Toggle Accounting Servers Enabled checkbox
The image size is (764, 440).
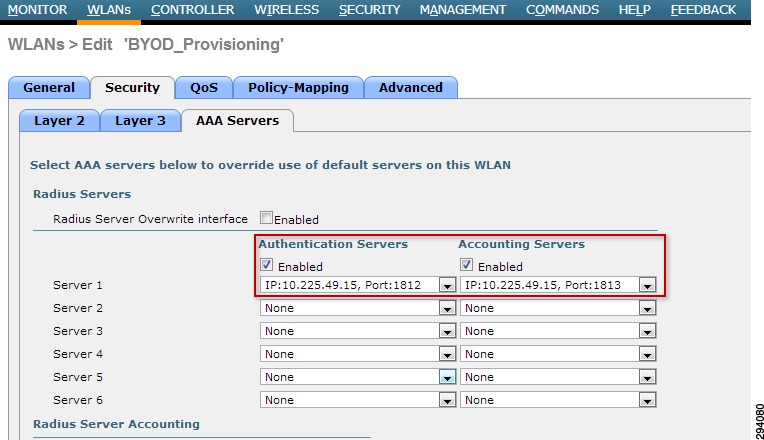click(466, 265)
